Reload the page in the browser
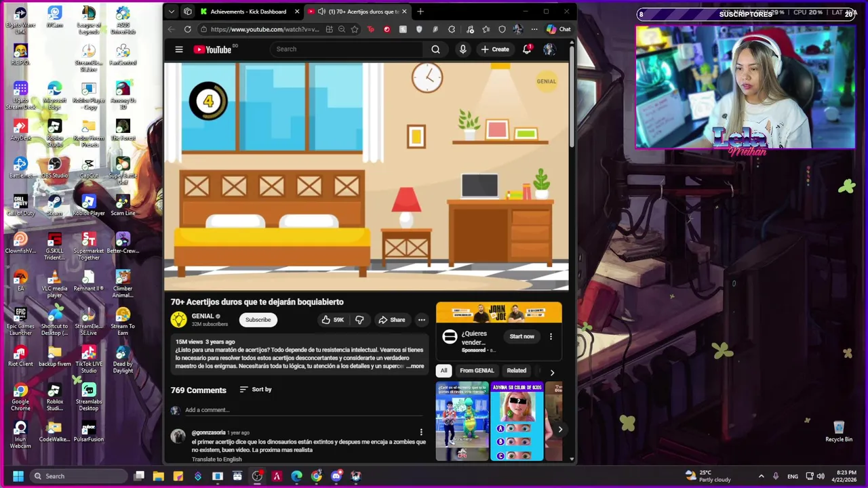Viewport: 868px width, 488px height. (187, 29)
